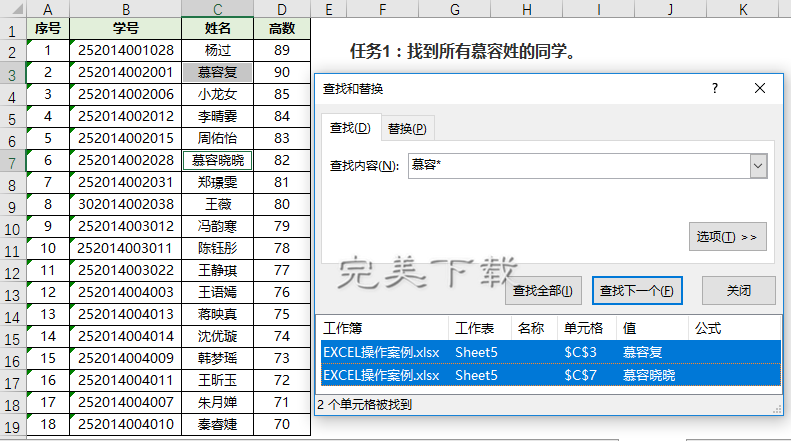Click the 查找内容 input field
Image resolution: width=791 pixels, height=441 pixels.
579,166
